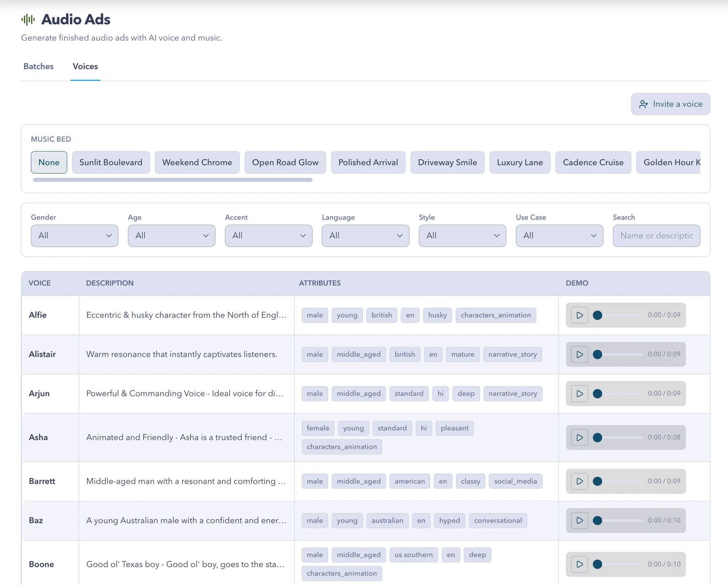Open the Gender filter dropdown
Viewport: 728px width, 585px height.
75,236
